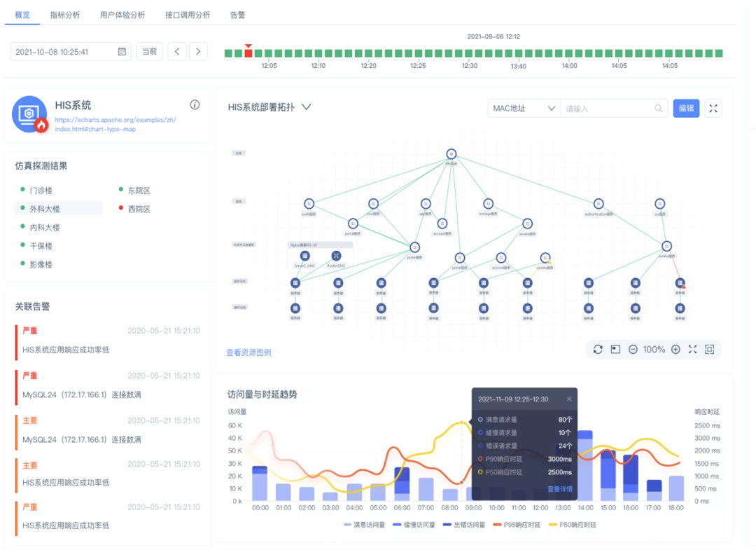Switch to the 指标分析 tab

point(63,13)
